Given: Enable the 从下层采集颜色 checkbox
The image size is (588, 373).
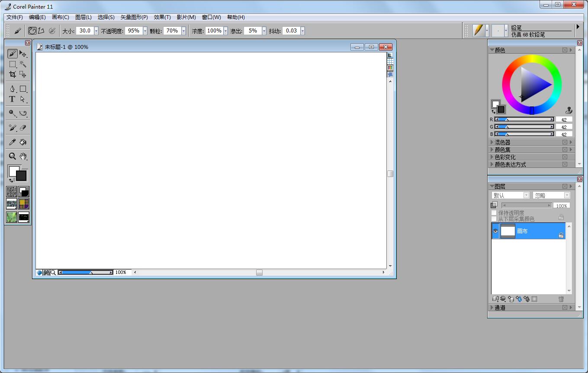Looking at the screenshot, I should [x=494, y=219].
